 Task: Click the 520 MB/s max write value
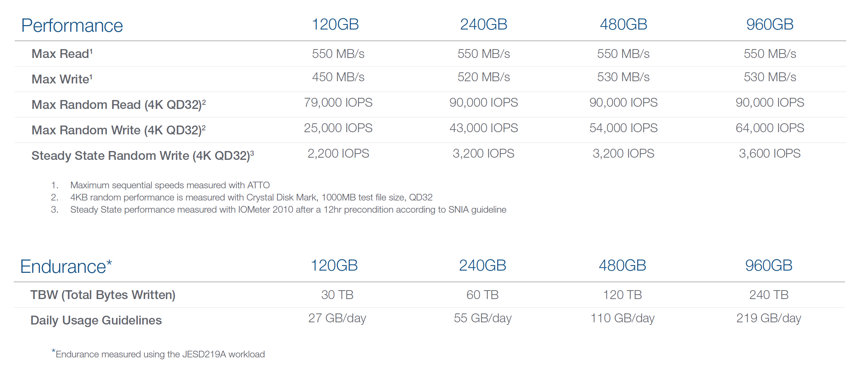[x=483, y=77]
